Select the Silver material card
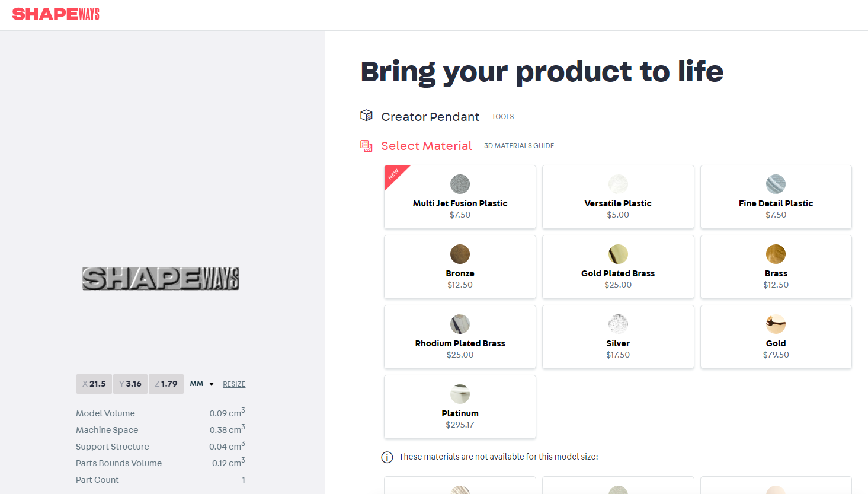The image size is (868, 494). (x=618, y=337)
